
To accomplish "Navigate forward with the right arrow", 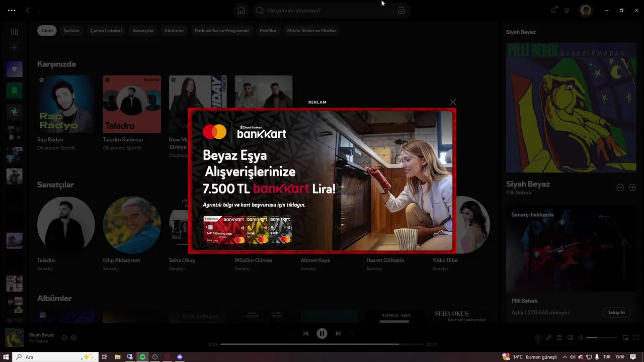I will [x=39, y=11].
